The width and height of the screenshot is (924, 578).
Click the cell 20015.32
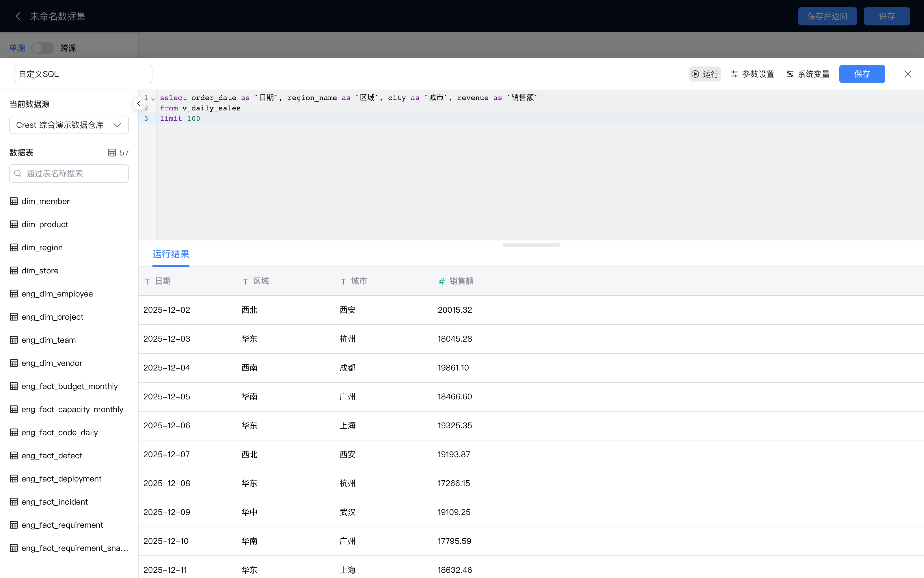455,310
